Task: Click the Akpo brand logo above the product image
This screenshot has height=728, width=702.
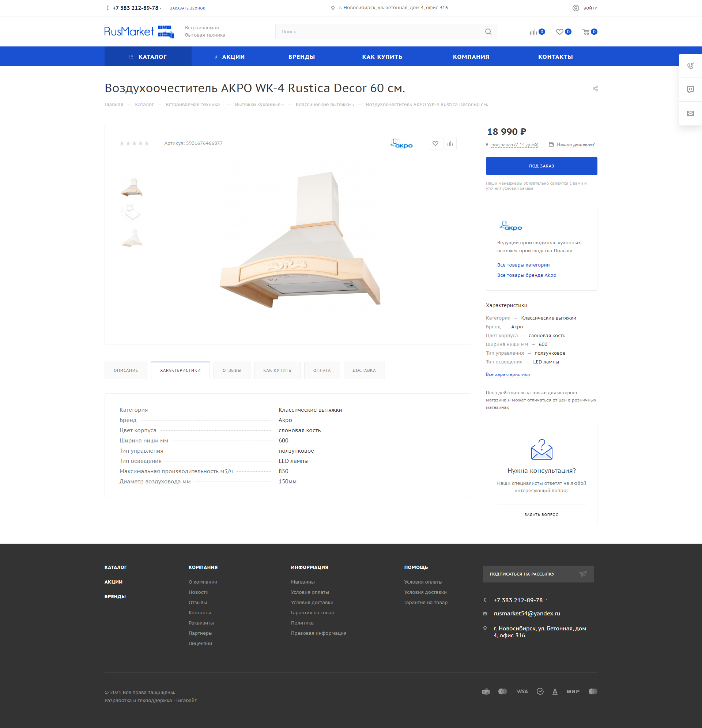Action: [401, 143]
